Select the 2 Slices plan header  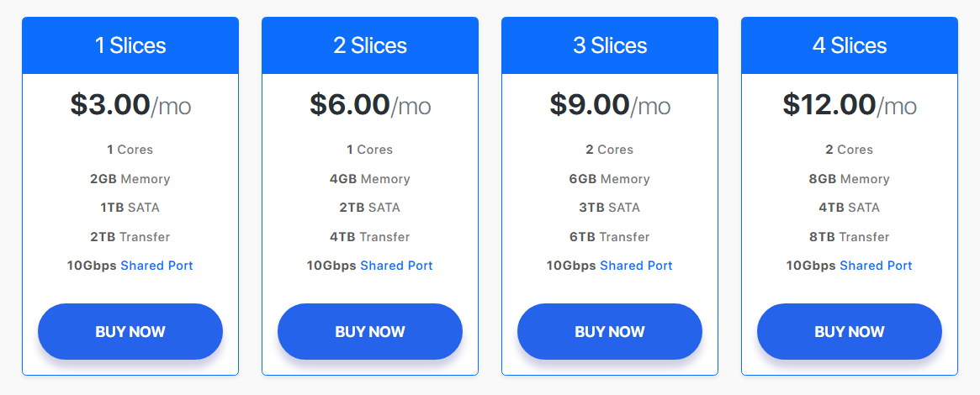tap(370, 45)
